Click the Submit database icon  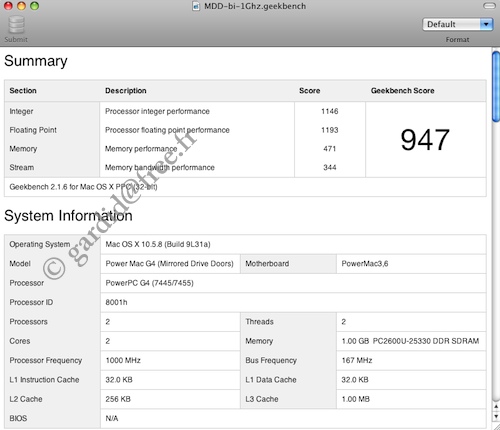pyautogui.click(x=16, y=25)
